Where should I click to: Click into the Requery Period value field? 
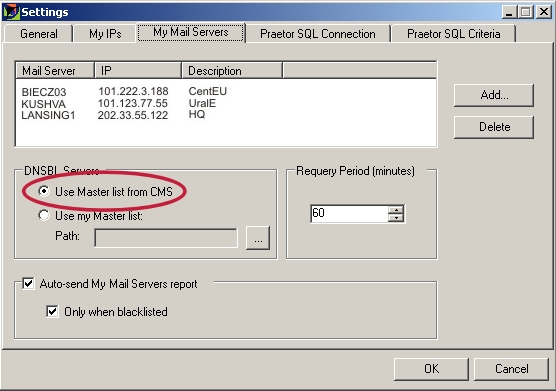tap(349, 213)
